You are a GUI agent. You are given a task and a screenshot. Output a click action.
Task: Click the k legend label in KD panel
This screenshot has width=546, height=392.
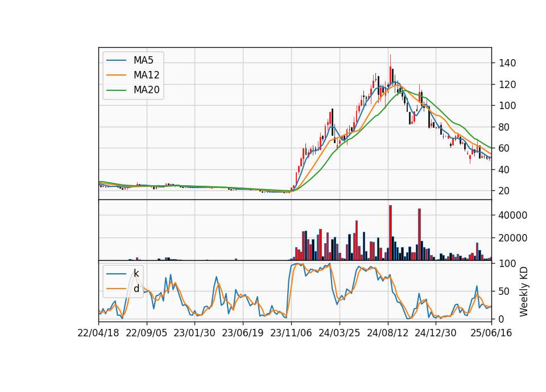pyautogui.click(x=136, y=273)
